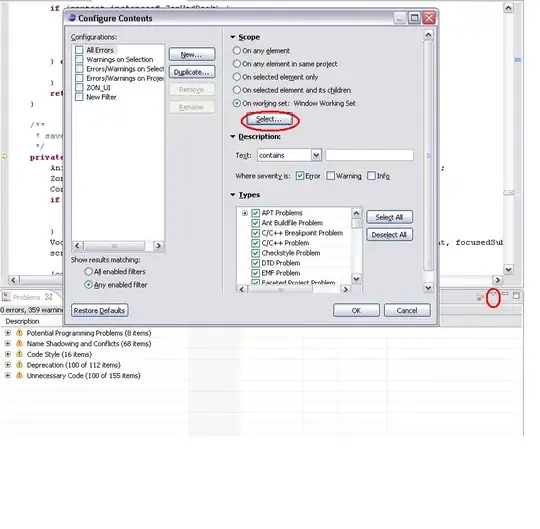Collapse the Scope section
540x529 pixels.
(x=233, y=37)
